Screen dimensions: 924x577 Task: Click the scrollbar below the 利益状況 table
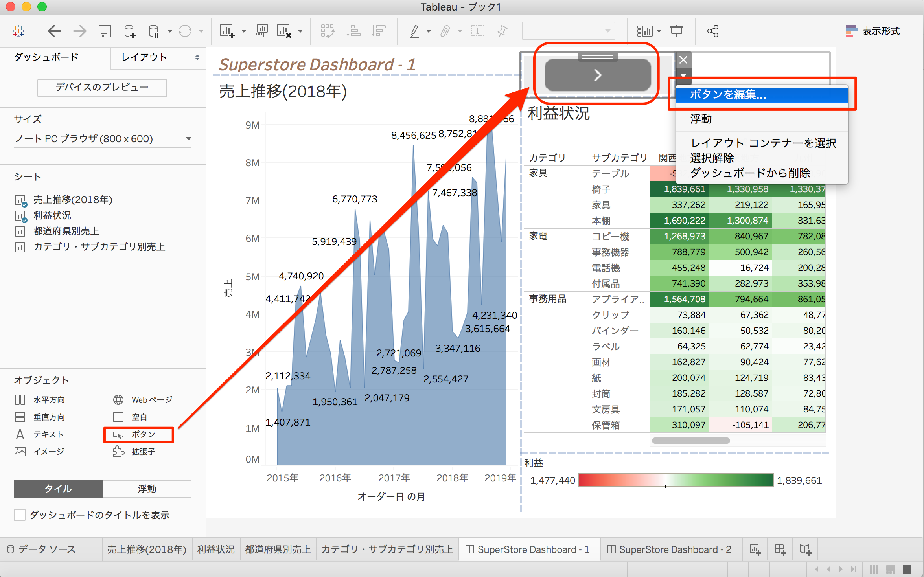click(690, 441)
